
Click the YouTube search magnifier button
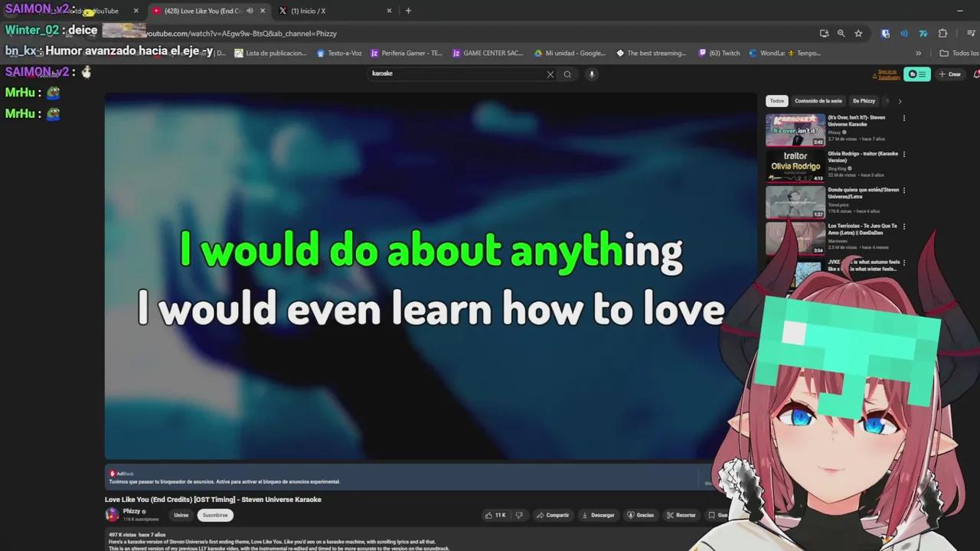[567, 74]
